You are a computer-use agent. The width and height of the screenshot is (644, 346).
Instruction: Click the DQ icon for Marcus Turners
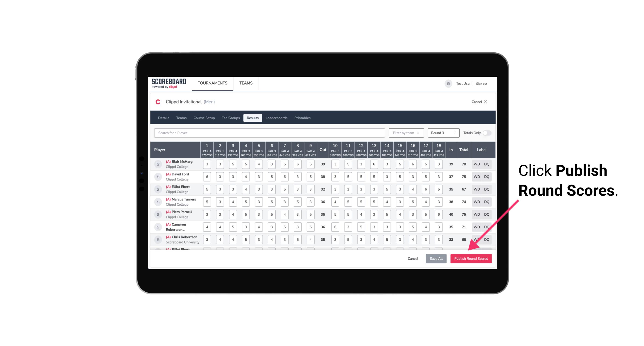487,202
